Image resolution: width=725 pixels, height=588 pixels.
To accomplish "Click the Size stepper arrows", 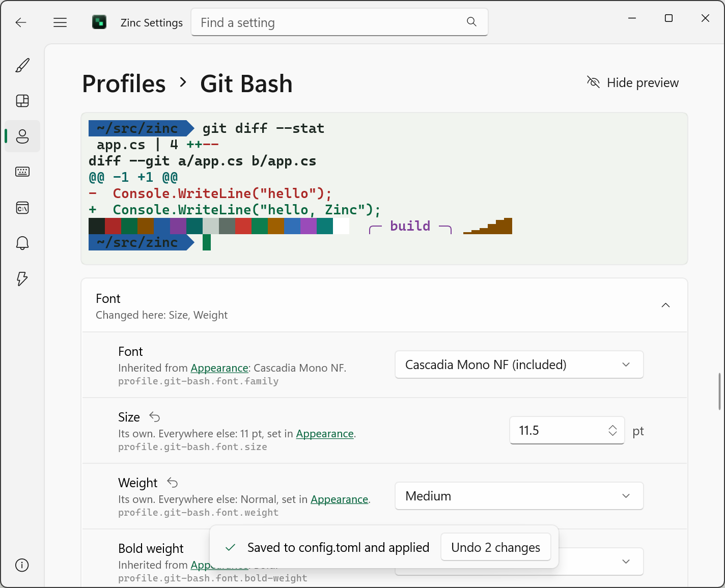I will pyautogui.click(x=612, y=431).
